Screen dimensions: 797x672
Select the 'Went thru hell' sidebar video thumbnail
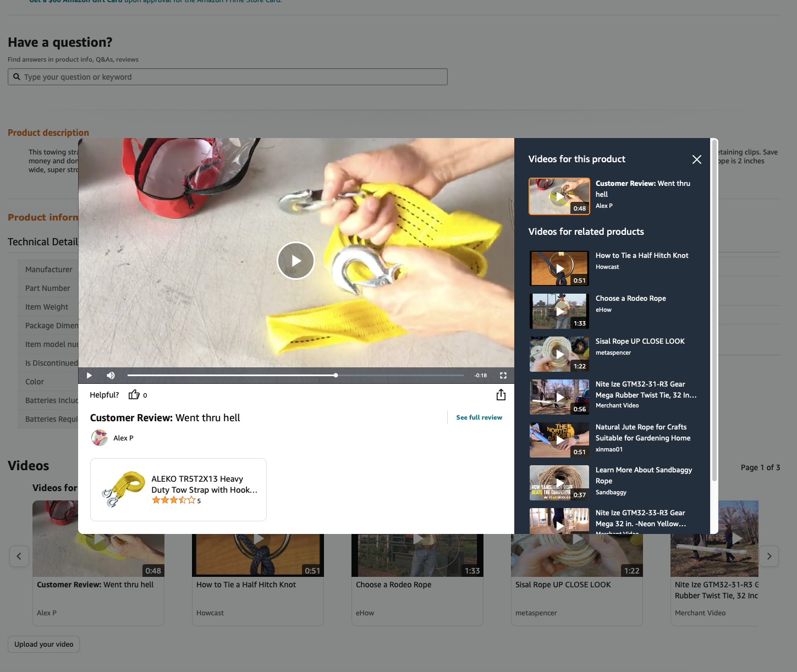559,196
